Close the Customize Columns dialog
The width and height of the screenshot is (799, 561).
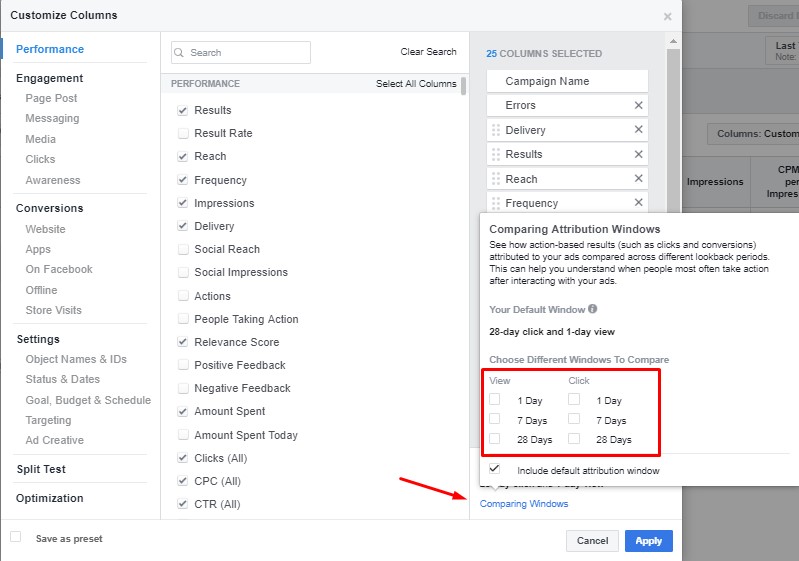pyautogui.click(x=668, y=17)
